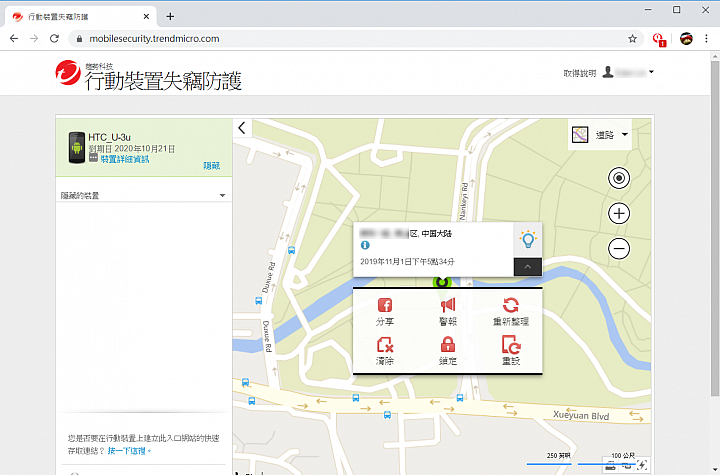Click the 2019年11月1日 timestamp text
The image size is (720, 475).
point(407,261)
